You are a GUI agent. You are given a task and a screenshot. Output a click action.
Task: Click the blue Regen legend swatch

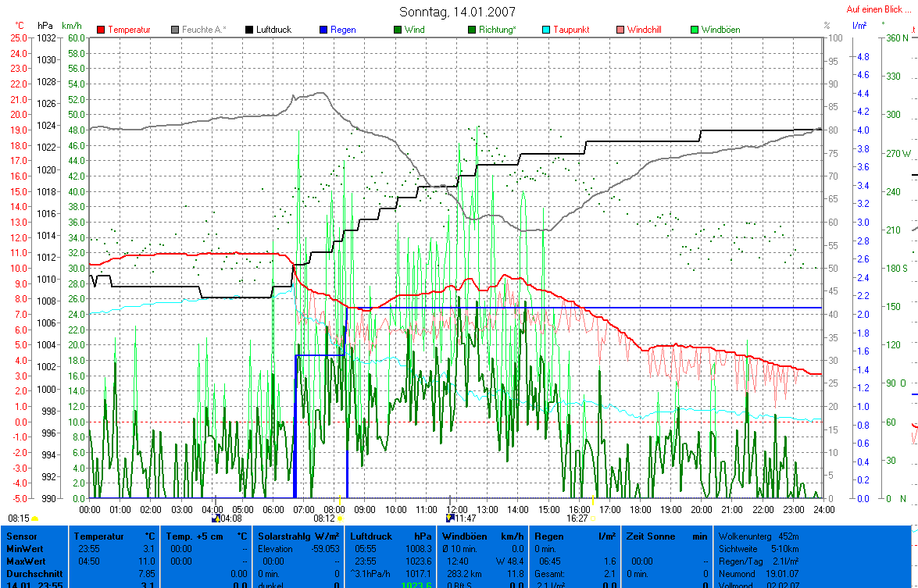(x=323, y=30)
